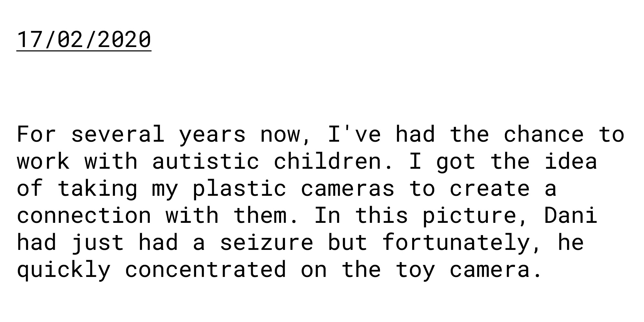Click the word "children"

[327, 161]
